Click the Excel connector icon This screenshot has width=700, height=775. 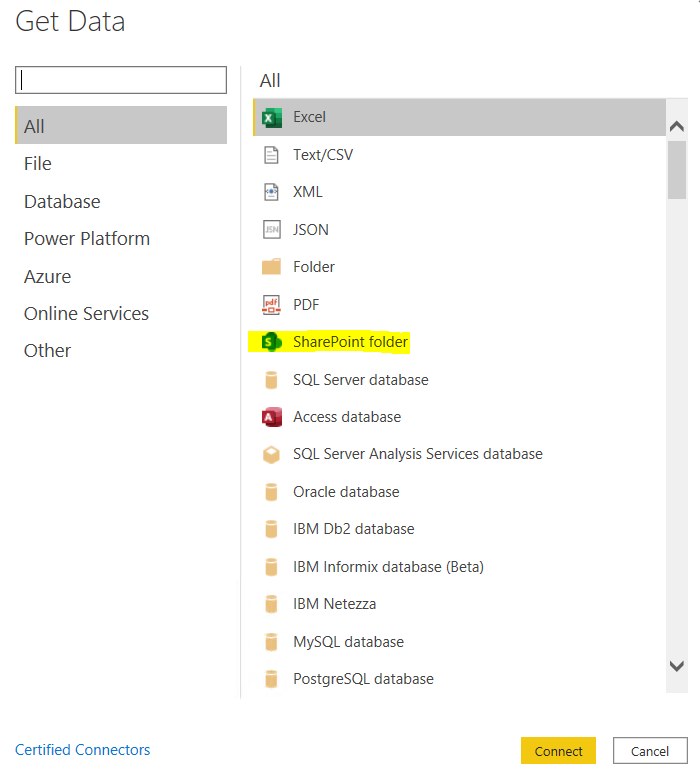[271, 118]
